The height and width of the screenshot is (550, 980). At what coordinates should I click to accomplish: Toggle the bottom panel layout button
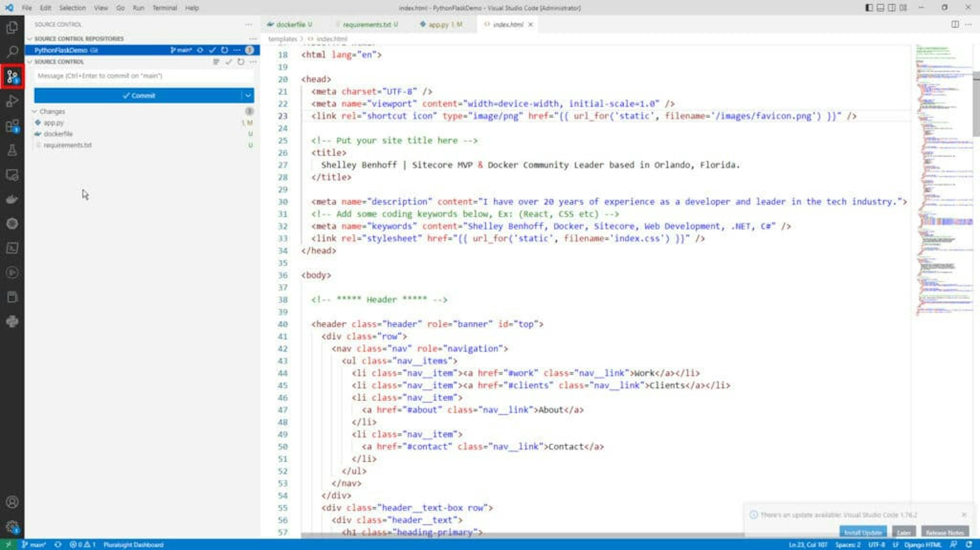(x=880, y=8)
